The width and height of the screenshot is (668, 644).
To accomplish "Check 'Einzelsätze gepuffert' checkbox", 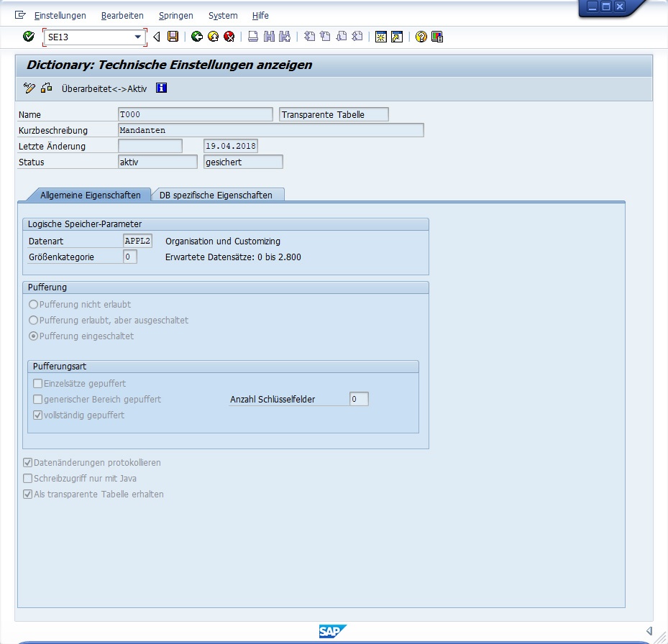I will [38, 384].
